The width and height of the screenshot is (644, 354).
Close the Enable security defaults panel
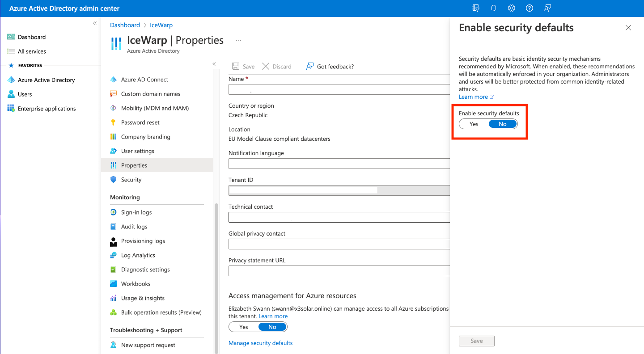(628, 28)
